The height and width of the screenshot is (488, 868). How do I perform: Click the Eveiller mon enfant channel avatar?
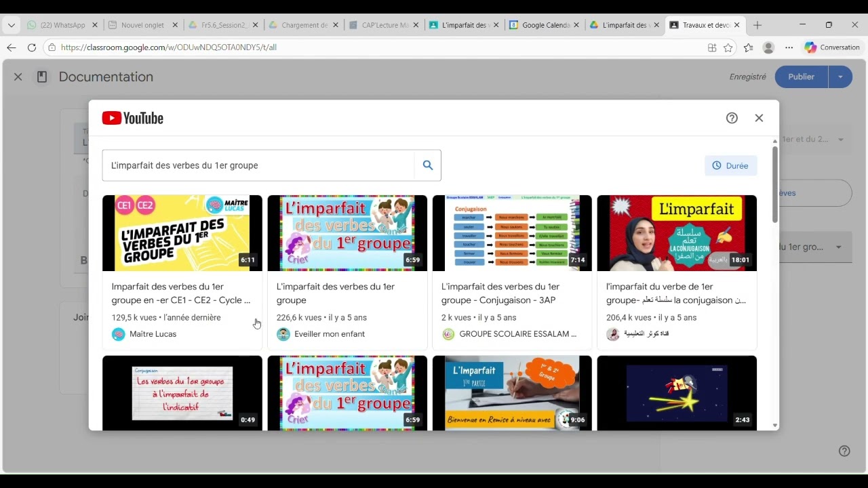283,334
